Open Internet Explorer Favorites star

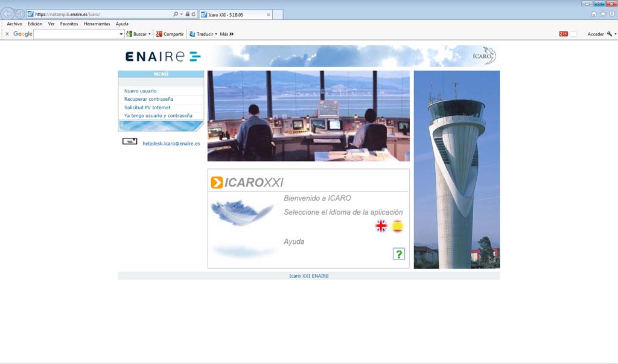point(602,12)
